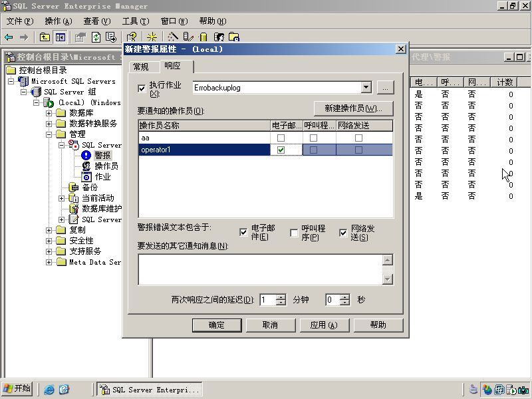Click the Help question-mark toolbar icon
Screen dimensions: 532x399
[x=132, y=37]
